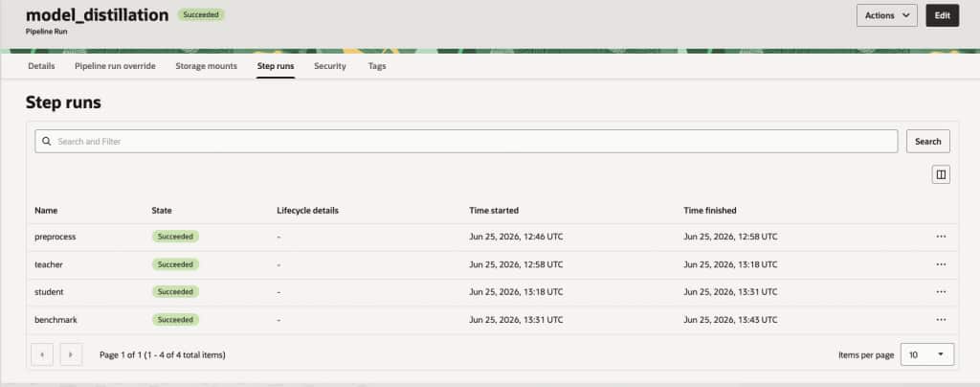Select the Security tab
Viewport: 980px width, 387px height.
330,66
